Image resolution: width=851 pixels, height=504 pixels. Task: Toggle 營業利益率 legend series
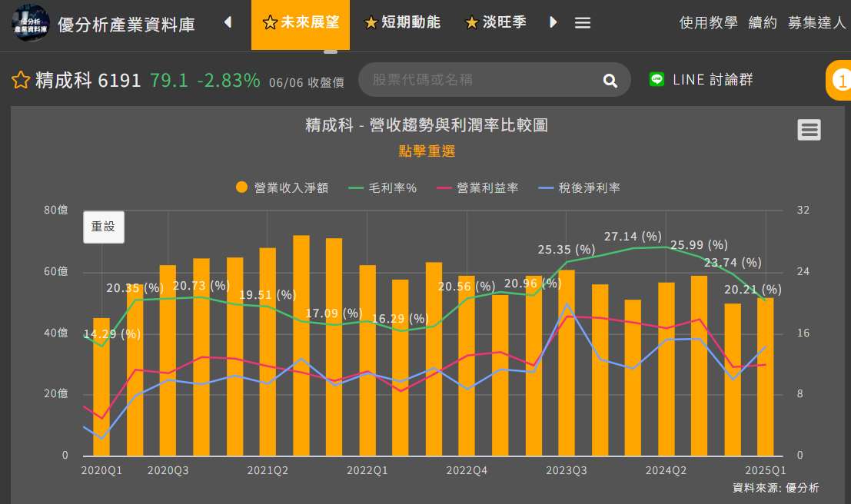[477, 187]
